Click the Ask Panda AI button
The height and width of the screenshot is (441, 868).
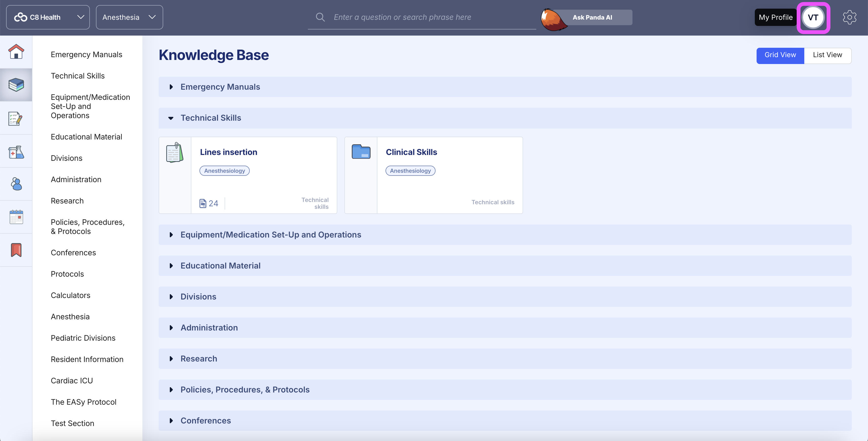(592, 17)
